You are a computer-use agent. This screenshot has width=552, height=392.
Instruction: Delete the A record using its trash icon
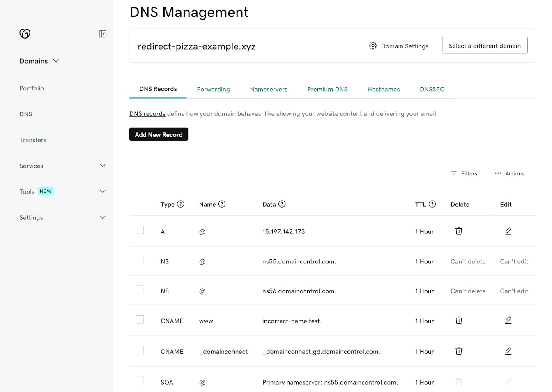pyautogui.click(x=459, y=231)
